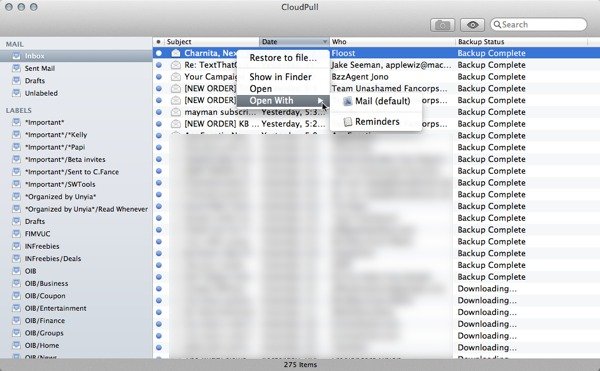The width and height of the screenshot is (600, 371).
Task: Select the mayman subscri... email row
Action: (377, 112)
